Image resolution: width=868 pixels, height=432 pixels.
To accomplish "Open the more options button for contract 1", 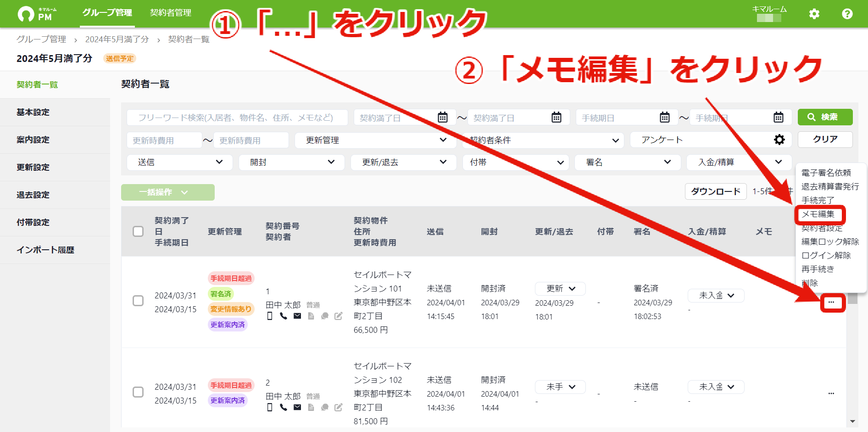I will click(x=831, y=302).
